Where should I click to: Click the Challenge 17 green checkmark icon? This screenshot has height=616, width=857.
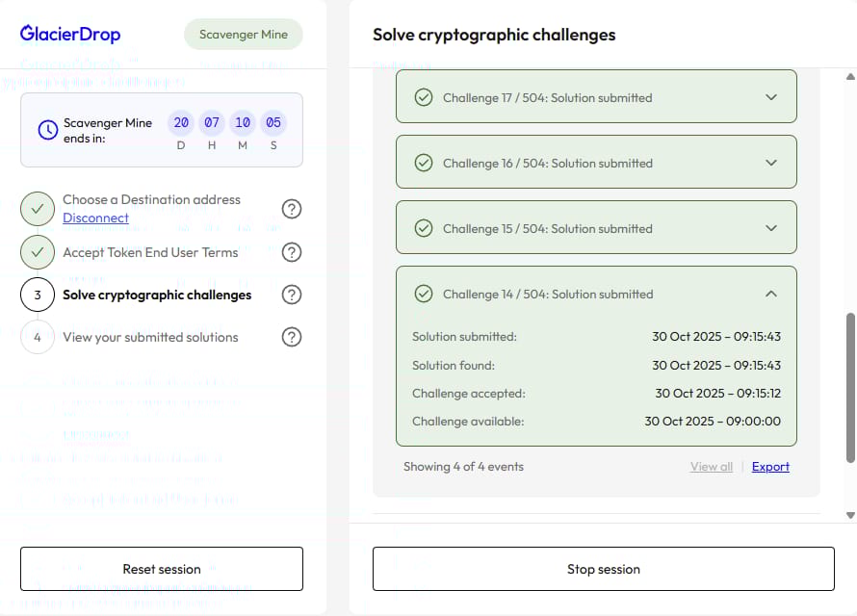(x=423, y=97)
